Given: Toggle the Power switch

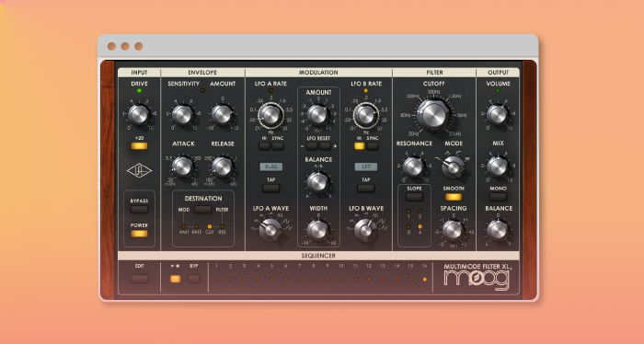Looking at the screenshot, I should click(139, 234).
